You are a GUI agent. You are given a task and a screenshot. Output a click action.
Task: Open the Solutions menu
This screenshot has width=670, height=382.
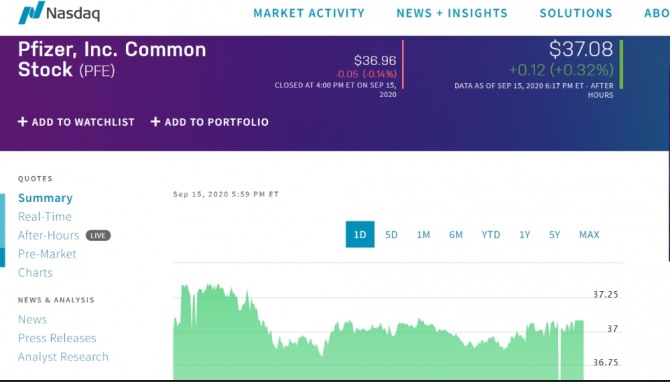[576, 13]
